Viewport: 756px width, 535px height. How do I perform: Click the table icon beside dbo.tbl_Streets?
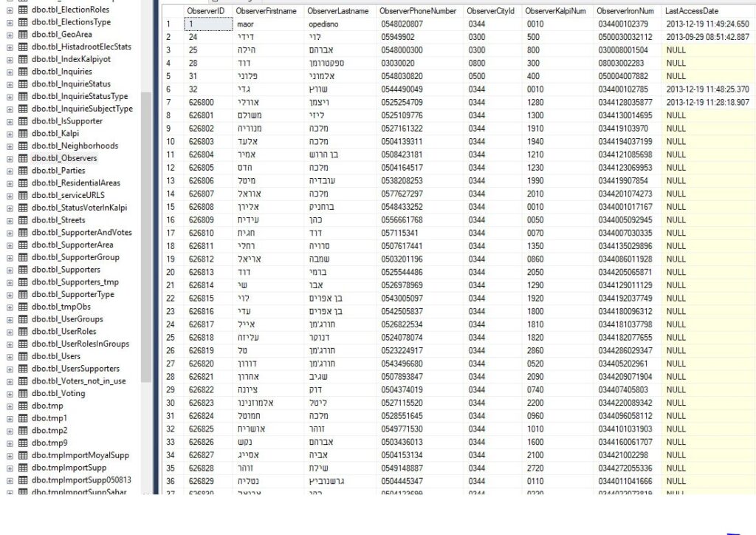tap(23, 220)
